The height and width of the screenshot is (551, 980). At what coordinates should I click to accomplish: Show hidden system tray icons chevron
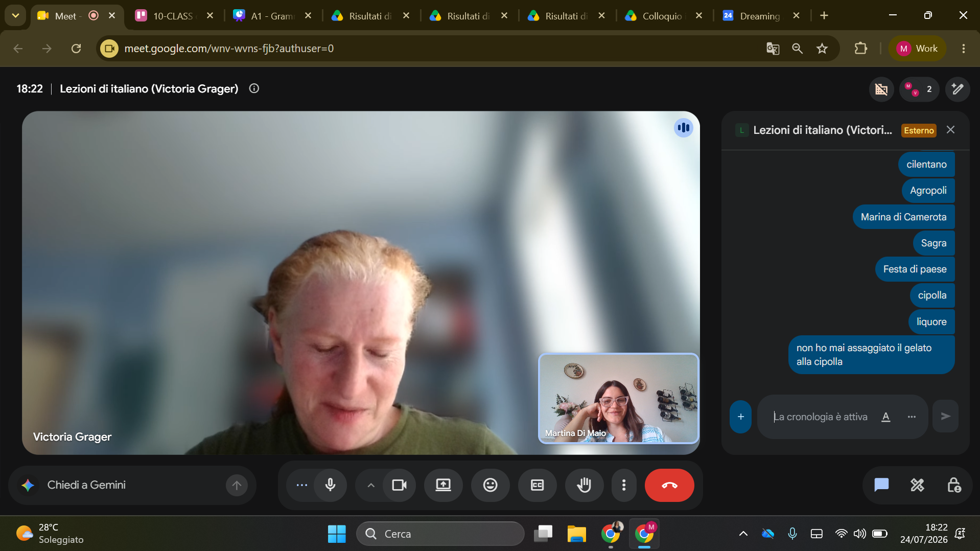[743, 534]
